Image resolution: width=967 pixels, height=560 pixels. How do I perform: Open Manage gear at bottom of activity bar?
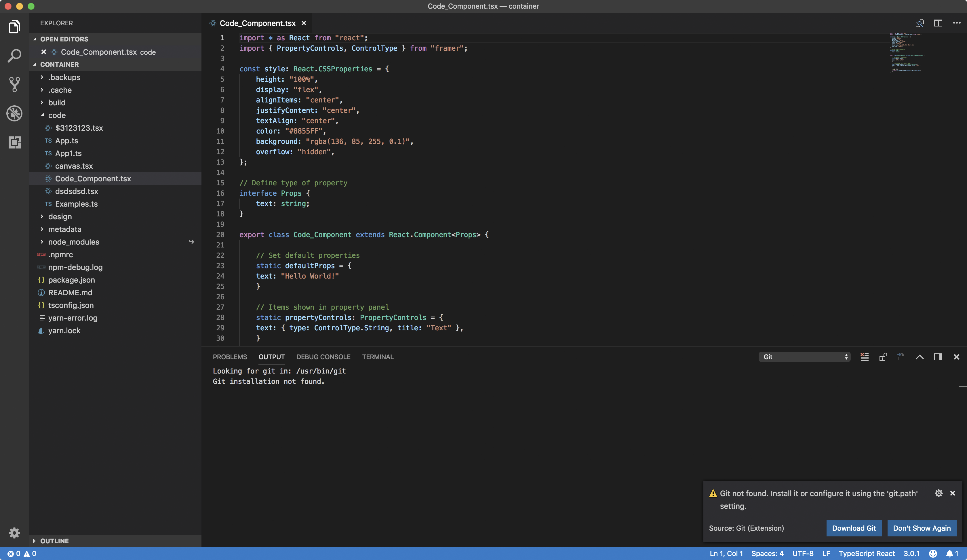14,532
